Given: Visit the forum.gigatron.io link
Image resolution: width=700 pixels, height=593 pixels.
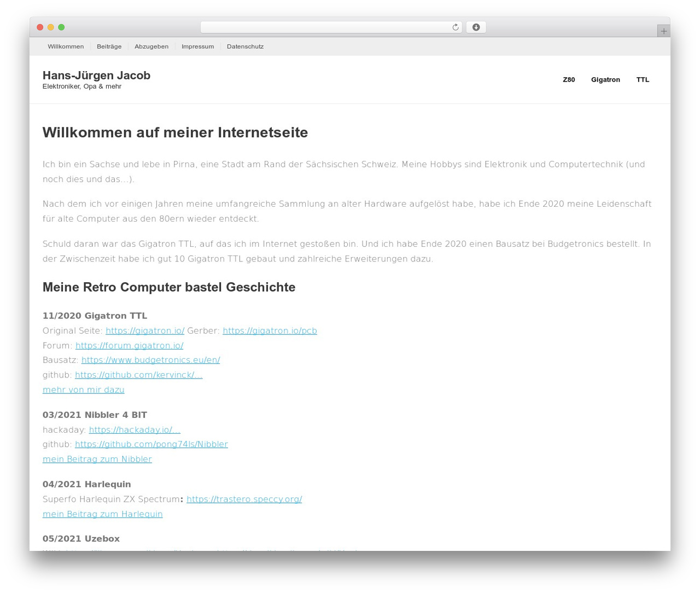Looking at the screenshot, I should pyautogui.click(x=129, y=345).
